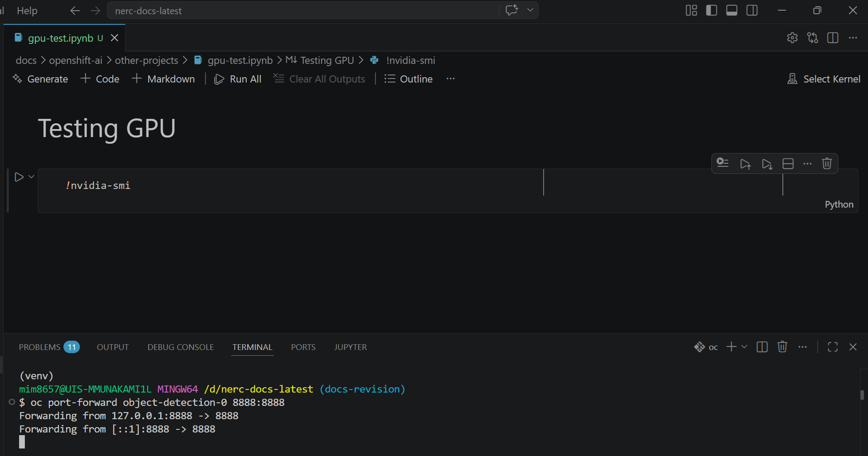This screenshot has width=868, height=456.
Task: Open Copilot chat dropdown arrow
Action: point(530,10)
